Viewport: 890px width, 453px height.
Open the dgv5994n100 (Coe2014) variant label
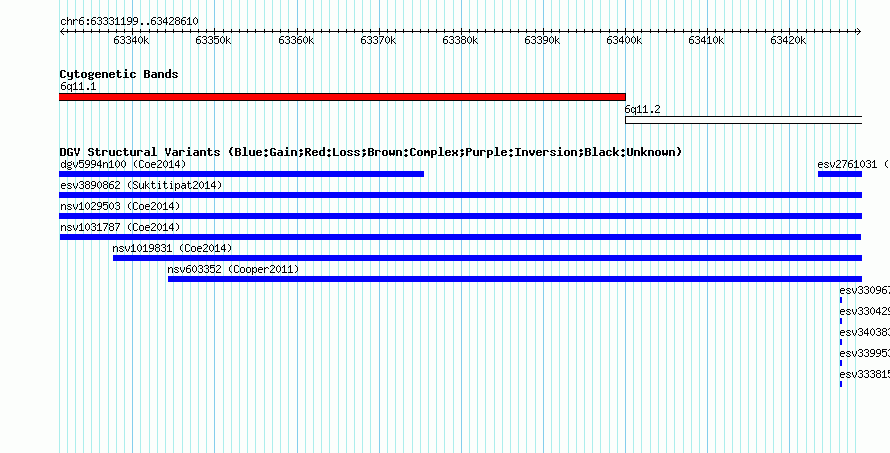pyautogui.click(x=123, y=164)
